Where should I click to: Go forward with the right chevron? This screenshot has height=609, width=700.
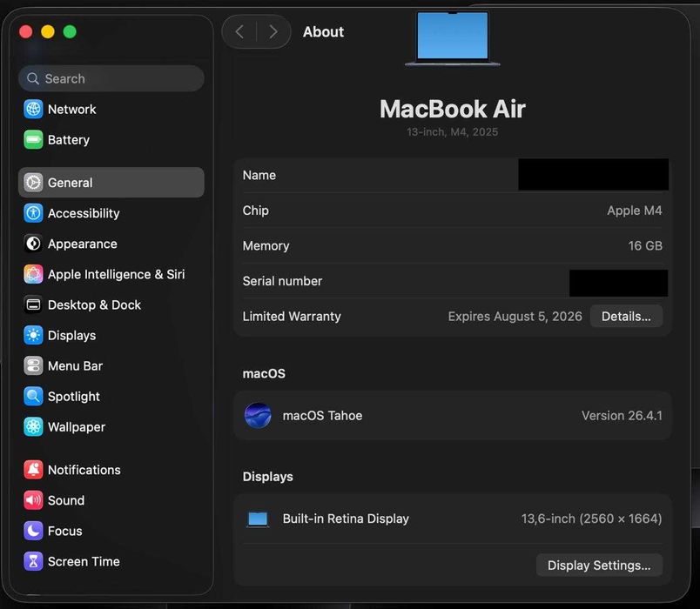[x=273, y=31]
